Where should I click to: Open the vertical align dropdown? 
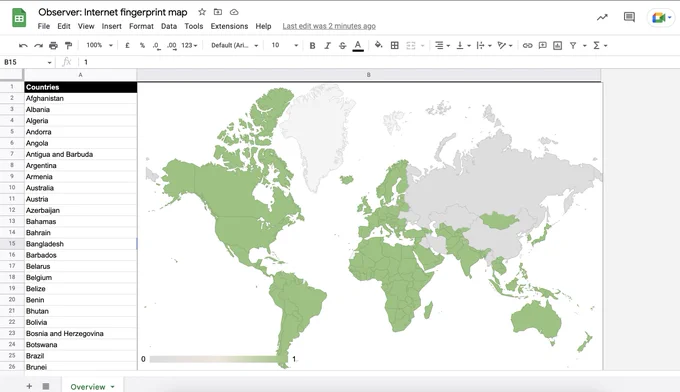point(463,46)
